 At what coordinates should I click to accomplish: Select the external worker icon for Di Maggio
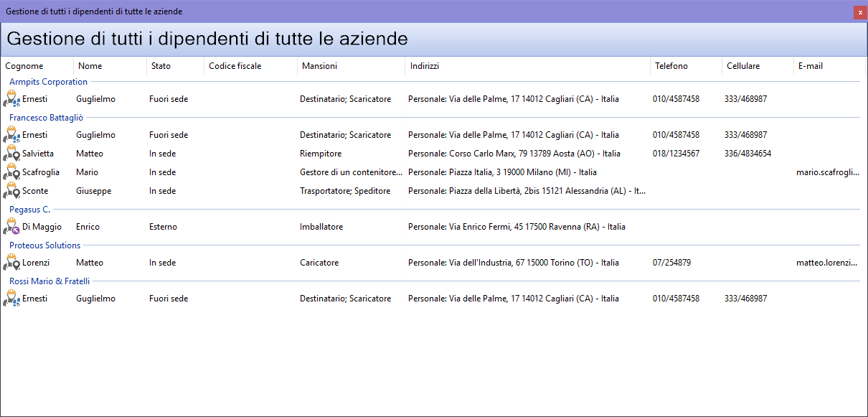11,227
